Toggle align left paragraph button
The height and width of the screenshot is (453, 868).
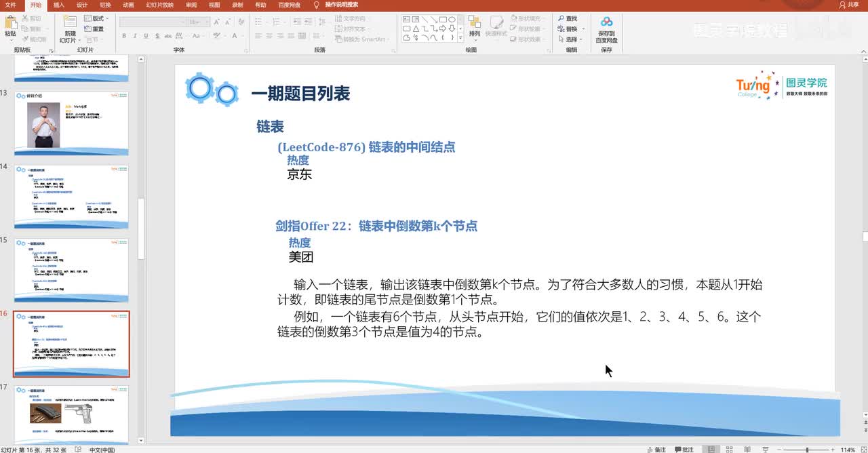258,36
